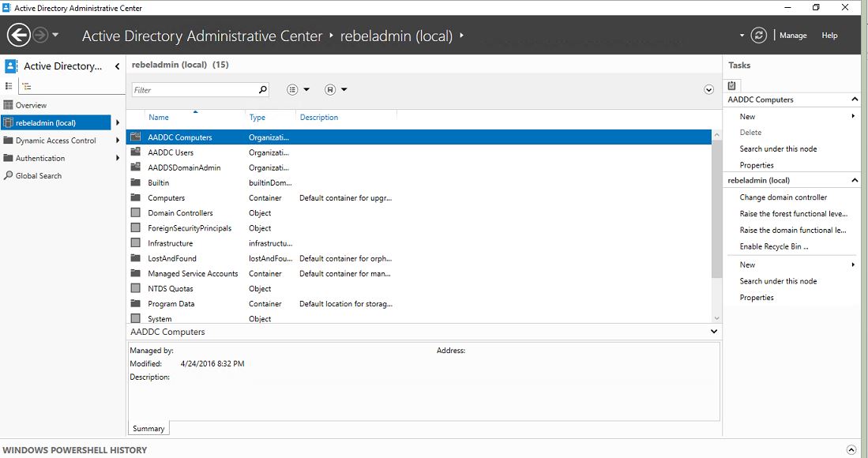
Task: Collapse the AADDC Computers tasks section
Action: coord(854,99)
